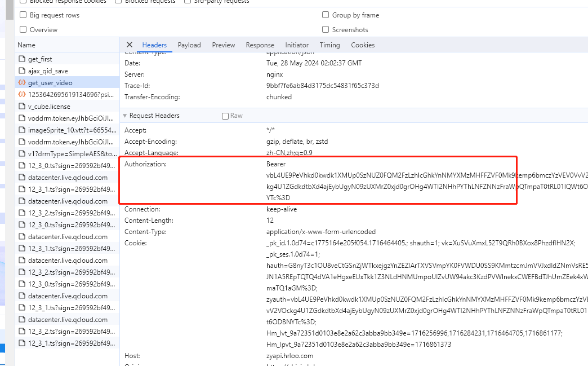Screen dimensions: 588x366
Task: Select the Headers tab
Action: [x=154, y=45]
